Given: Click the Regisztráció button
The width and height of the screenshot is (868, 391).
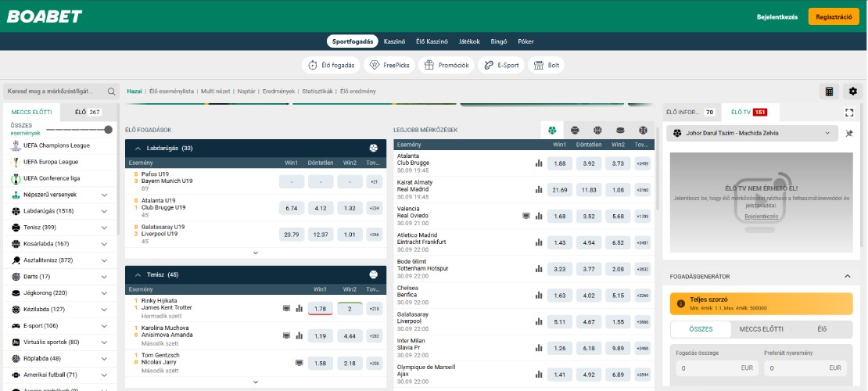Looking at the screenshot, I should pos(833,16).
